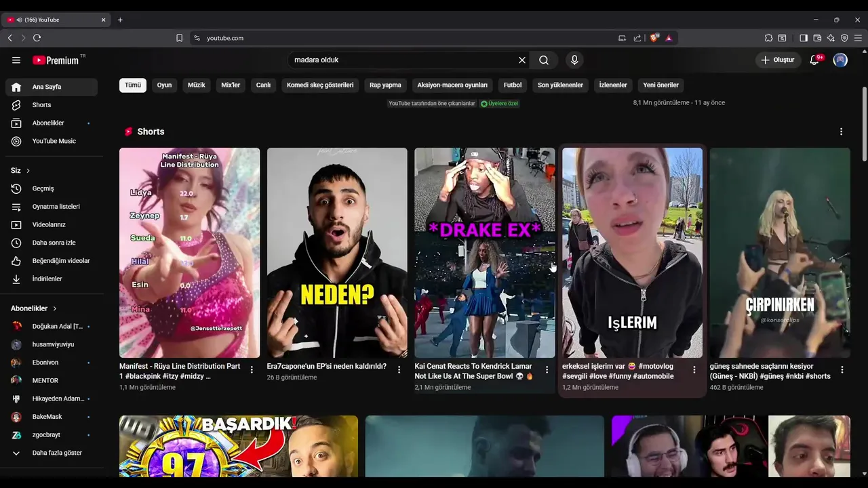The image size is (868, 488).
Task: Open the account avatar menu
Action: click(x=840, y=60)
